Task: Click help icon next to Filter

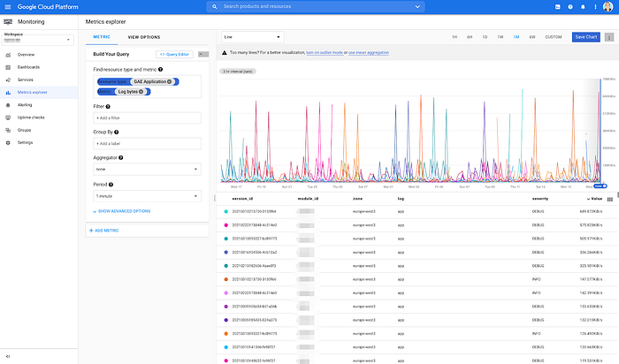Action: click(108, 107)
